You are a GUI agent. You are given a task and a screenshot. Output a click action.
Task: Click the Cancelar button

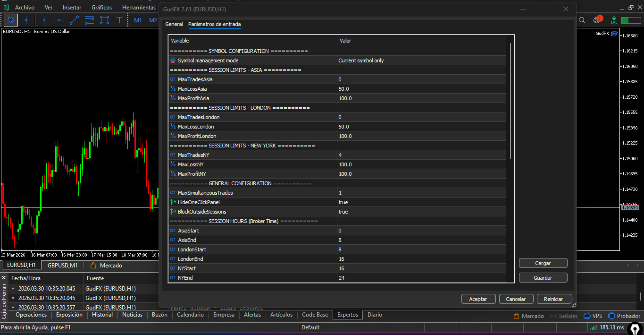pyautogui.click(x=516, y=299)
